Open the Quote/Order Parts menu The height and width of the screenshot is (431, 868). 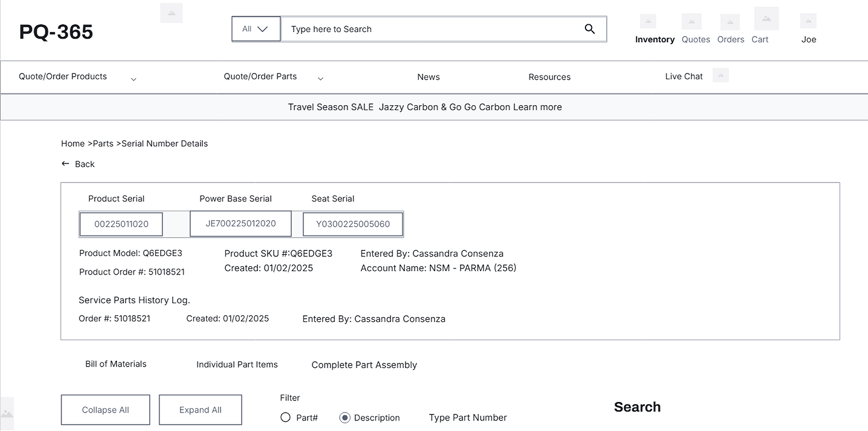pyautogui.click(x=260, y=76)
